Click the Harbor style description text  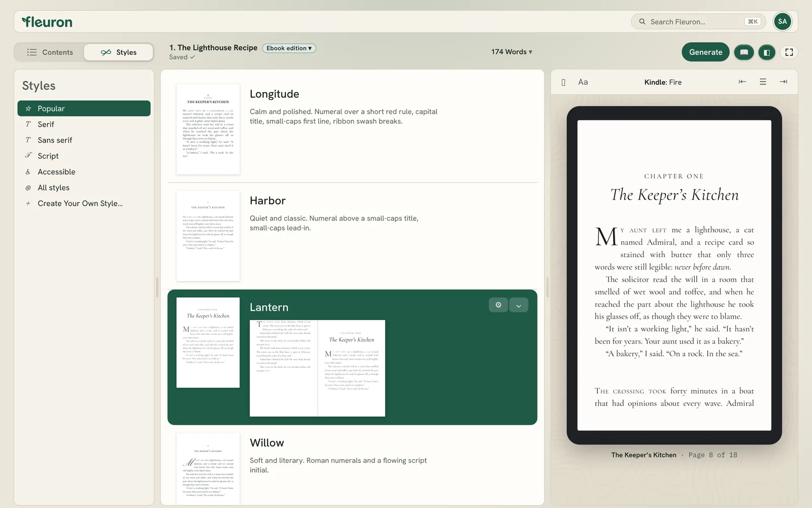(334, 223)
